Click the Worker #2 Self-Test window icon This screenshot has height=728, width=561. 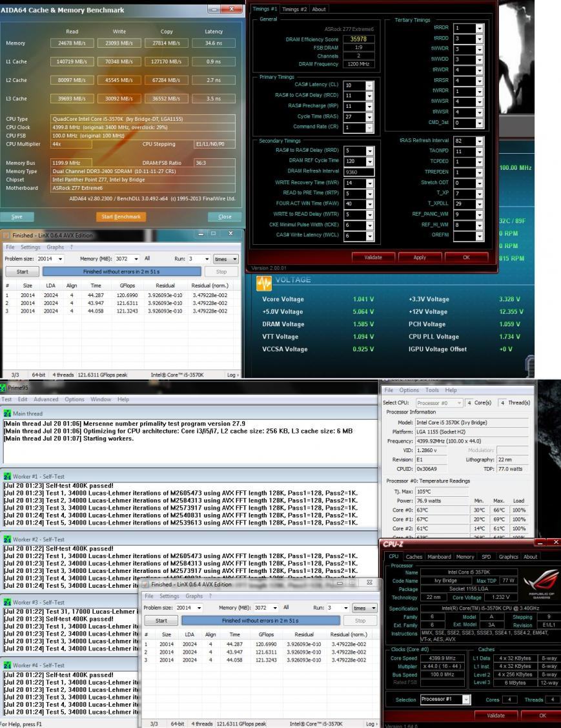(x=8, y=539)
